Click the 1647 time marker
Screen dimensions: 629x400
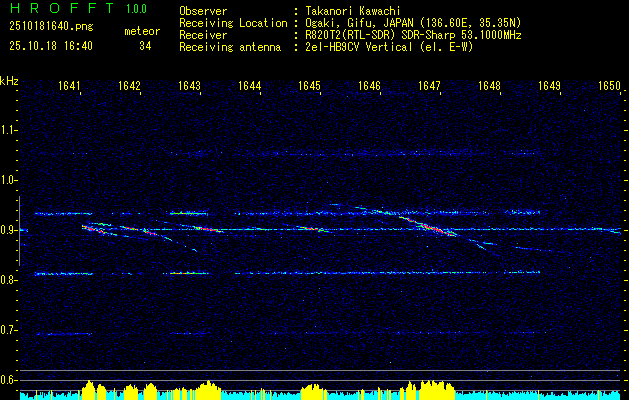429,85
